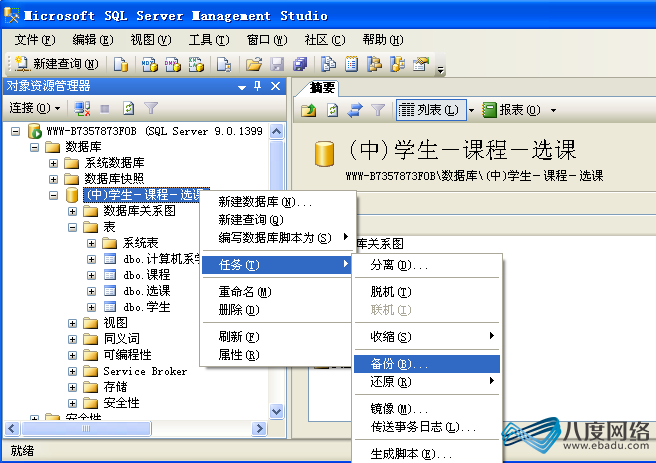Click the open file folder icon

point(254,64)
